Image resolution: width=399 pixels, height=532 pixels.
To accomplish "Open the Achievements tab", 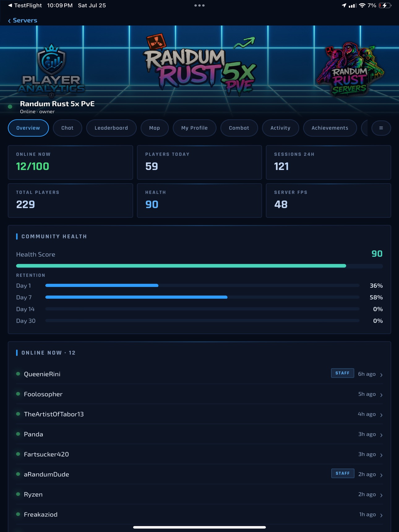I will click(330, 128).
